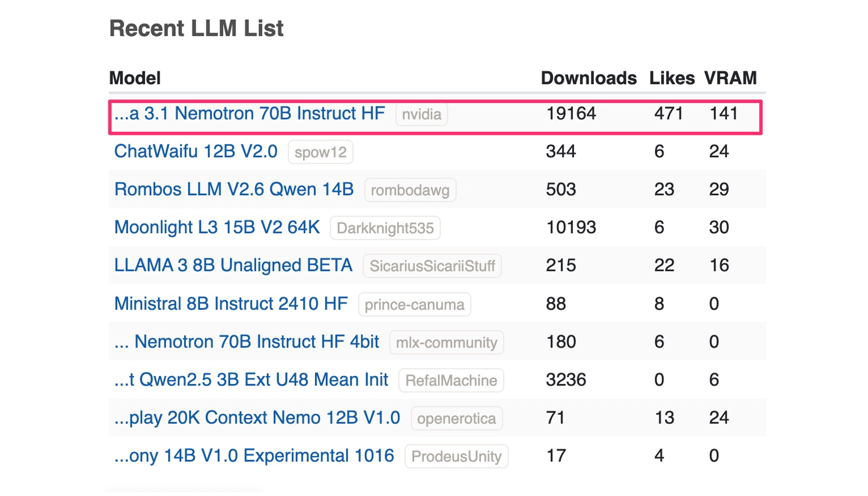Open the ChatWaifu 12B V2.0 model link
Image resolution: width=868 pixels, height=496 pixels.
click(196, 152)
